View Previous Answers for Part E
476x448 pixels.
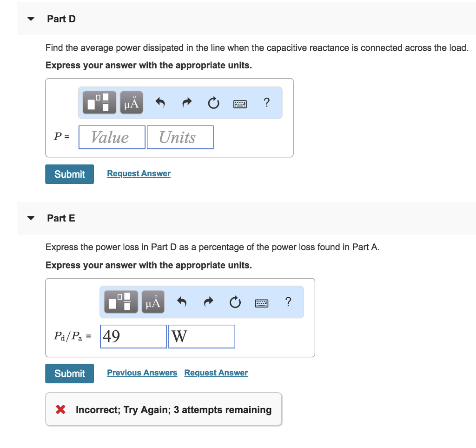(142, 373)
